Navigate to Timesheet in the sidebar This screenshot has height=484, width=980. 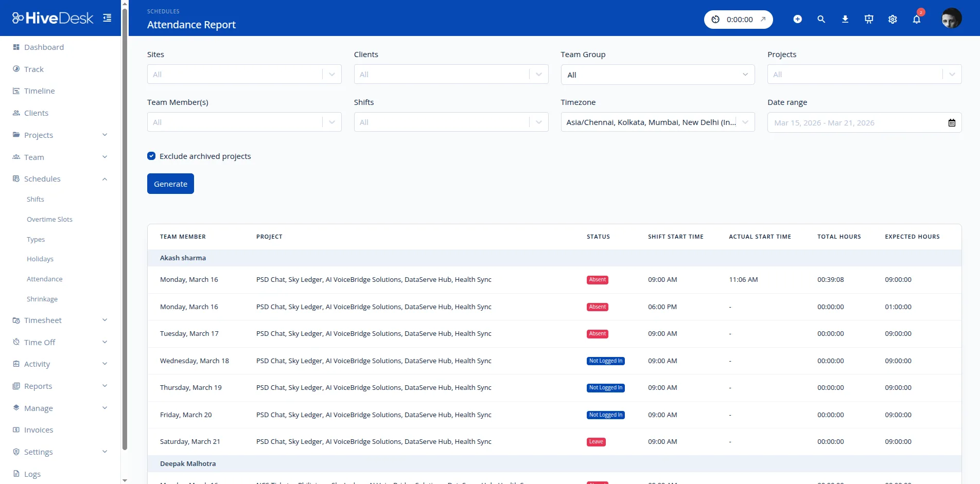point(43,320)
